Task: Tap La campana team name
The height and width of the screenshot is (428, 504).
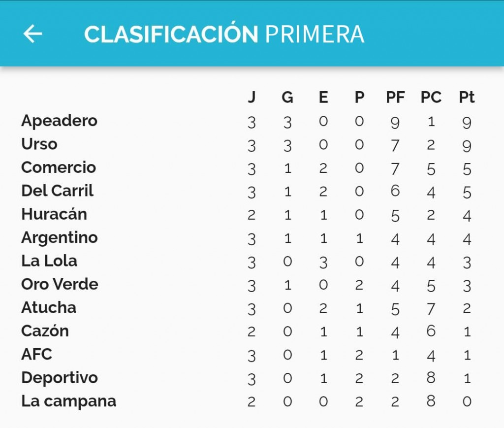Action: point(68,401)
